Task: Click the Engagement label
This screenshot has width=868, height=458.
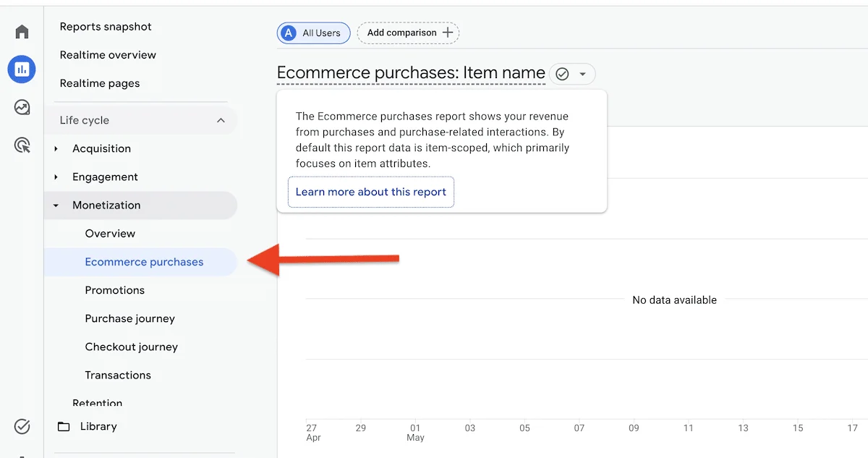Action: point(105,177)
